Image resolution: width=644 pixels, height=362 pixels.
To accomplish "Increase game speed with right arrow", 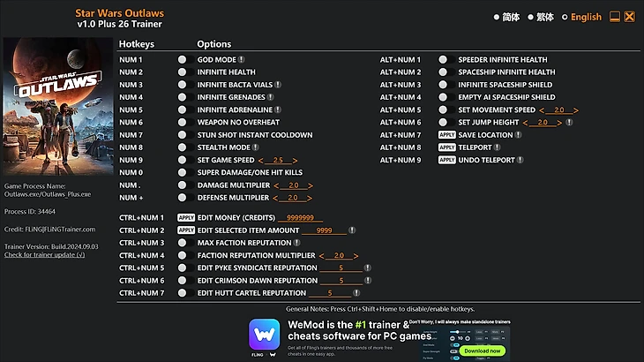I will click(x=295, y=160).
